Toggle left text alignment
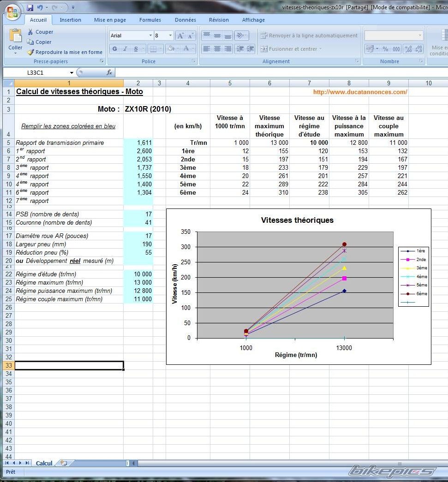448x482 pixels. coord(207,49)
